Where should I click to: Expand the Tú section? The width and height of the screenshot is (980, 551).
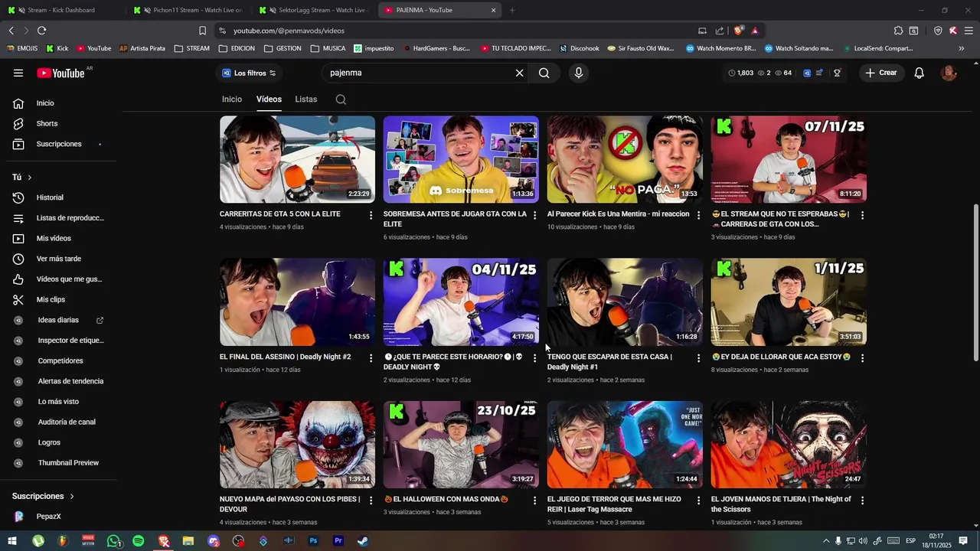[x=22, y=177]
